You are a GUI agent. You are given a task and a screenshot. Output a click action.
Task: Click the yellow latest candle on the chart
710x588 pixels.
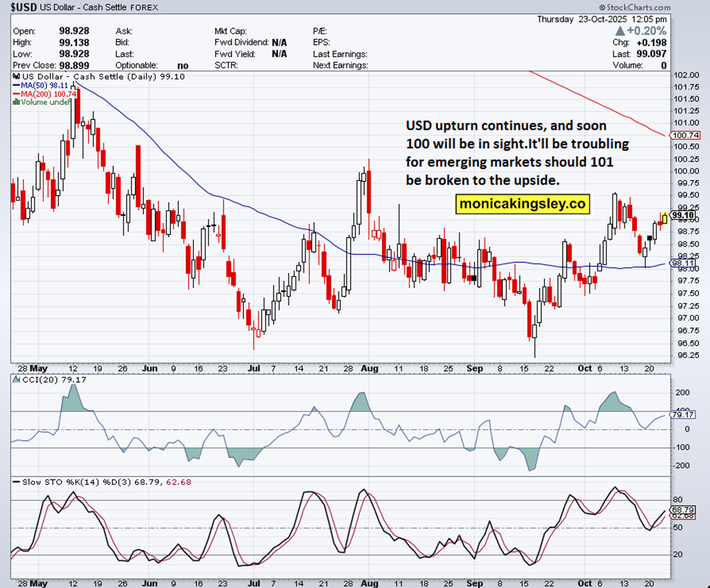coord(664,218)
